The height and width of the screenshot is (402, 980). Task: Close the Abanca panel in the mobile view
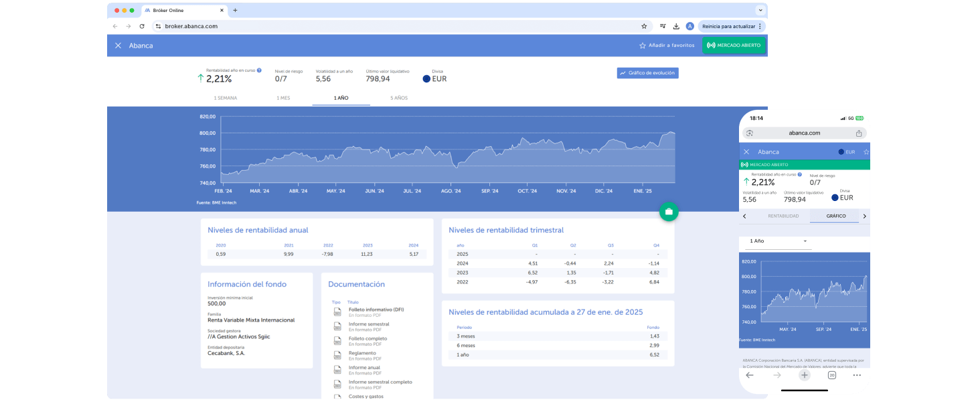click(746, 152)
